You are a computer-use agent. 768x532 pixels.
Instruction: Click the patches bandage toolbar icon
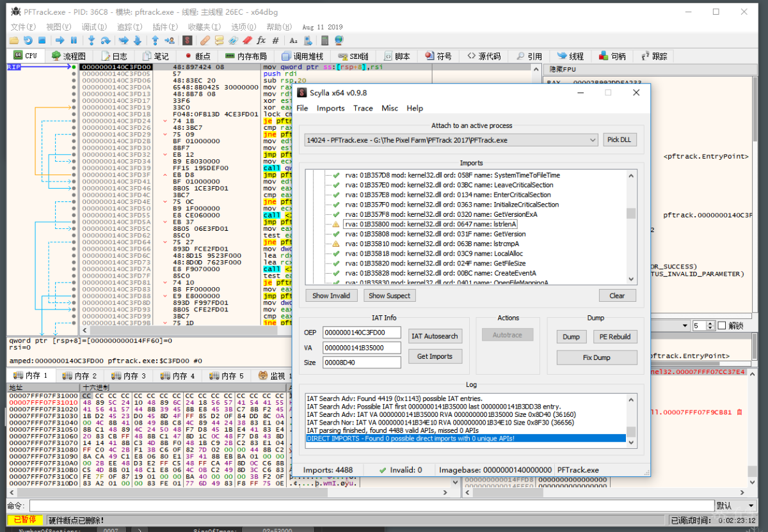[205, 40]
